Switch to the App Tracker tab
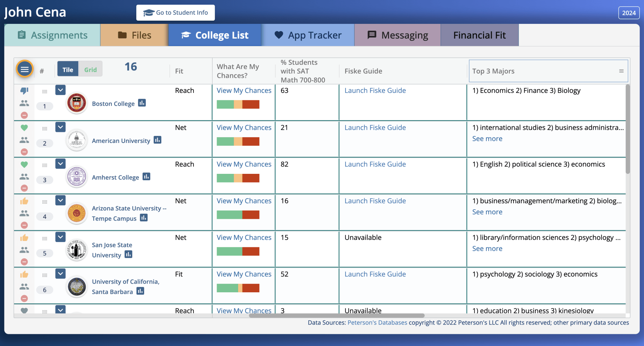This screenshot has height=346, width=644. coord(308,35)
